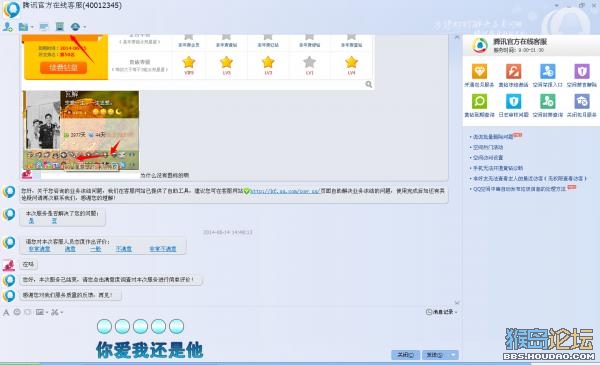Click the screenshot scissors icon
The image size is (600, 365).
(55, 312)
